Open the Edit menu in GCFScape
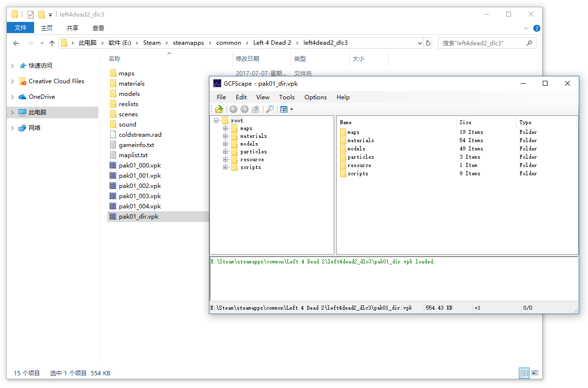This screenshot has height=388, width=588. pos(241,97)
